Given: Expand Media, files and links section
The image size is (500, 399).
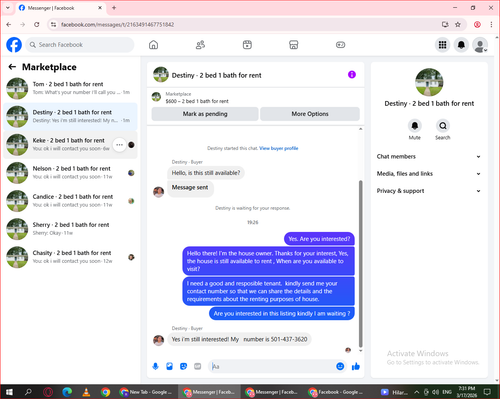Looking at the screenshot, I should 429,174.
